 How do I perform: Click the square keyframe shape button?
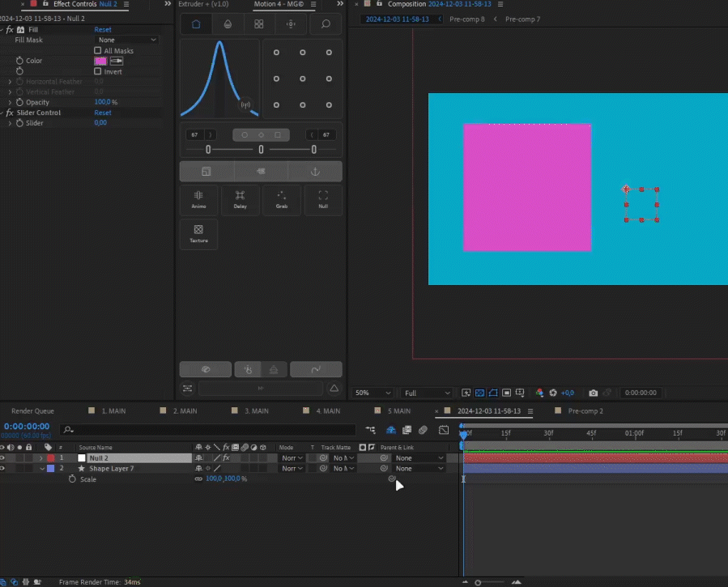coord(278,135)
